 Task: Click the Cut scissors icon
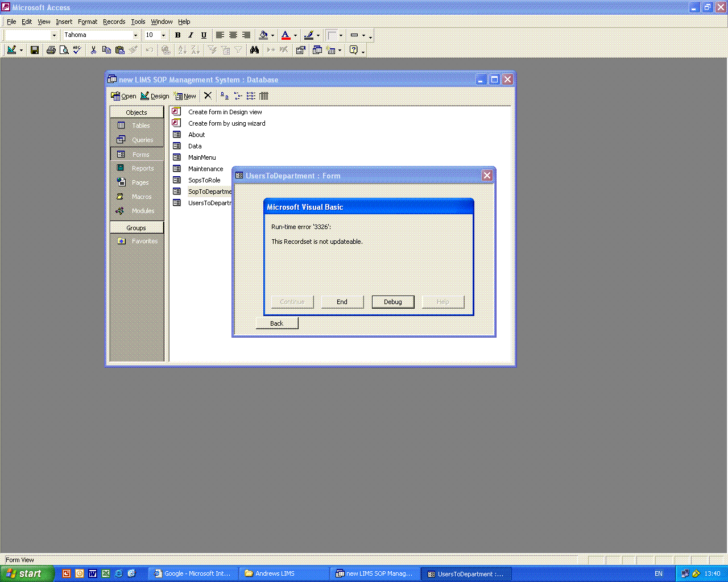pos(93,50)
